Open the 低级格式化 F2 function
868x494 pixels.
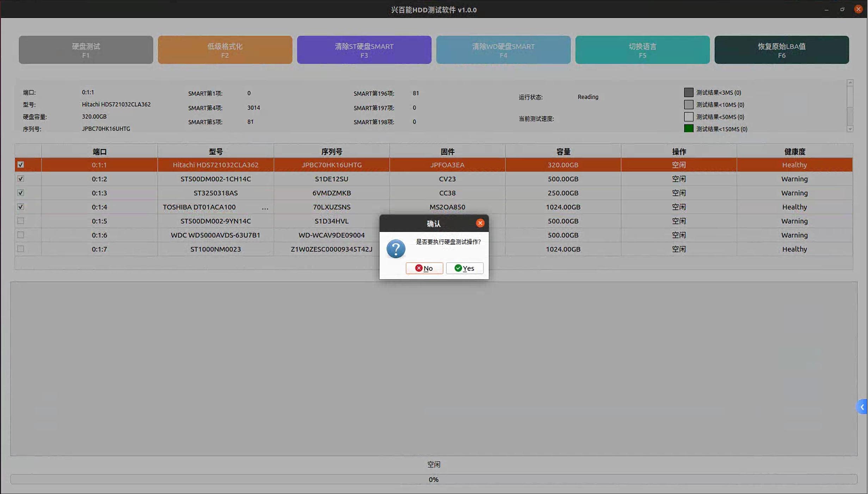pyautogui.click(x=225, y=50)
